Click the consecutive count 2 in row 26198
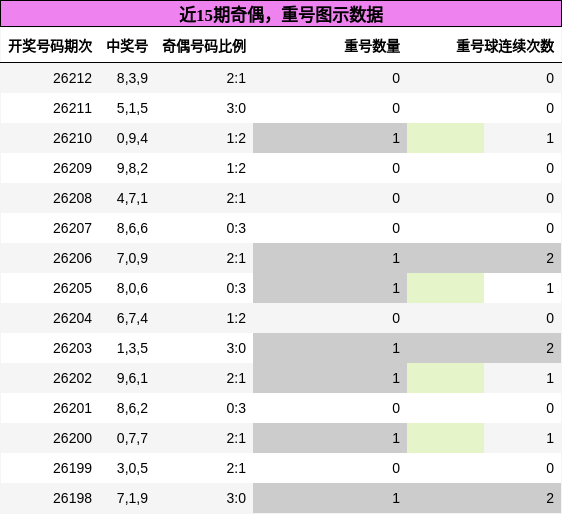The width and height of the screenshot is (562, 514). (x=550, y=498)
